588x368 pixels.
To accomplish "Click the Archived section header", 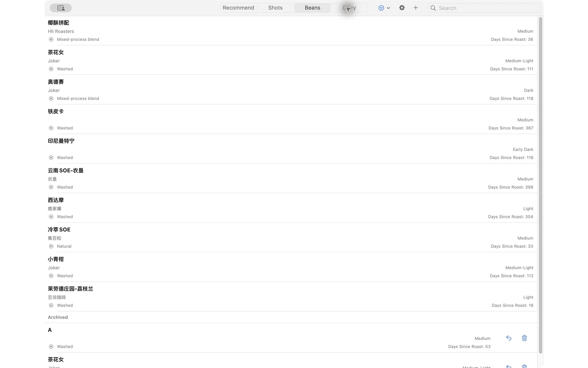I will tap(58, 317).
